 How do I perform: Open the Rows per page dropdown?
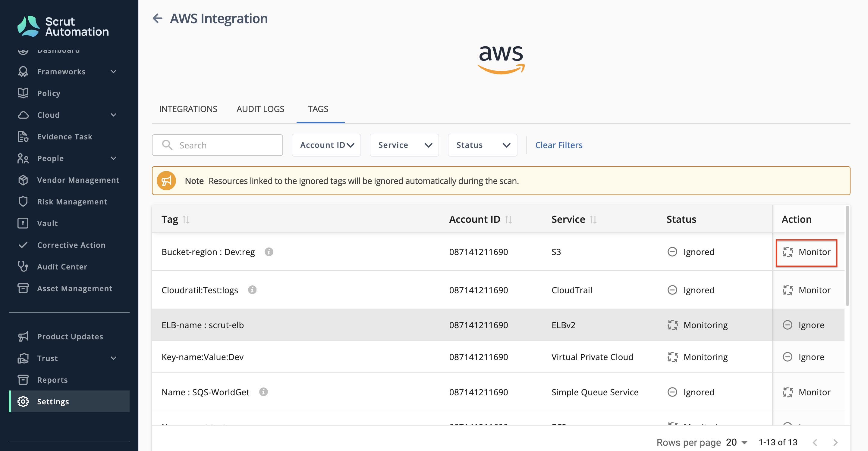pos(737,442)
